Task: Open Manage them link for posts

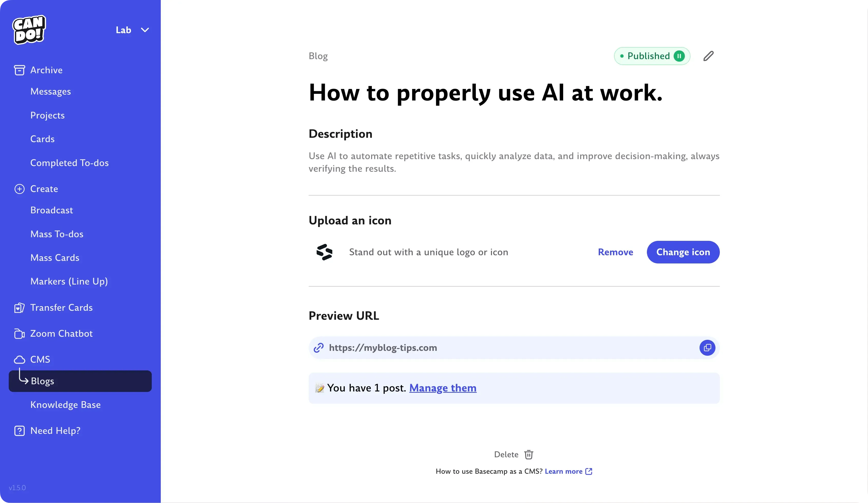Action: pos(443,388)
